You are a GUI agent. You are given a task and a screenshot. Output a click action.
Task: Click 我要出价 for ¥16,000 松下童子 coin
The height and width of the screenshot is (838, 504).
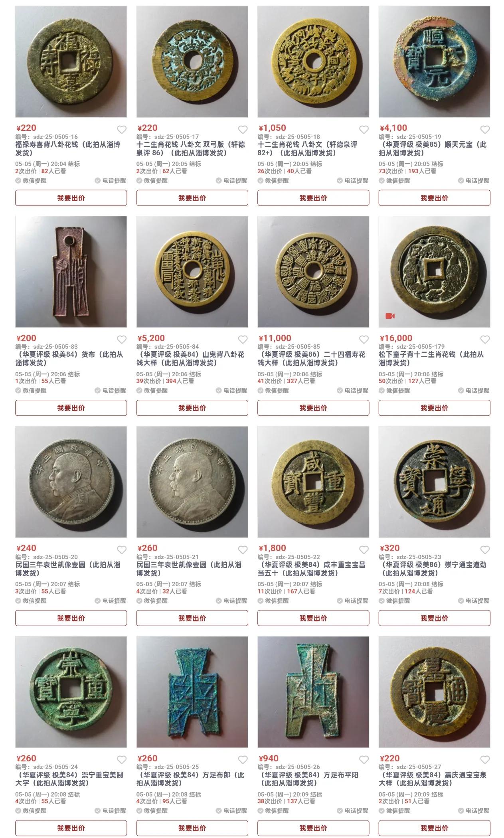(434, 408)
